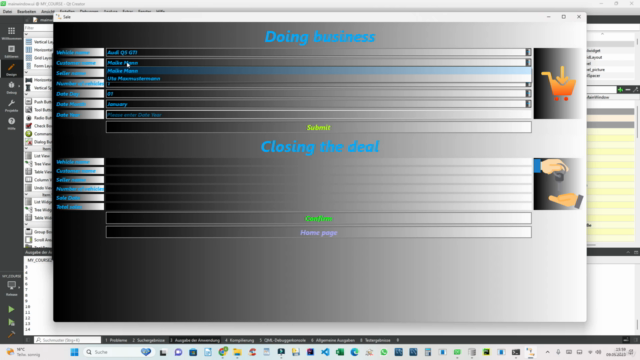Switch to 5 QML-Debuggerkonsole tab
Image resolution: width=640 pixels, height=360 pixels.
tap(282, 340)
